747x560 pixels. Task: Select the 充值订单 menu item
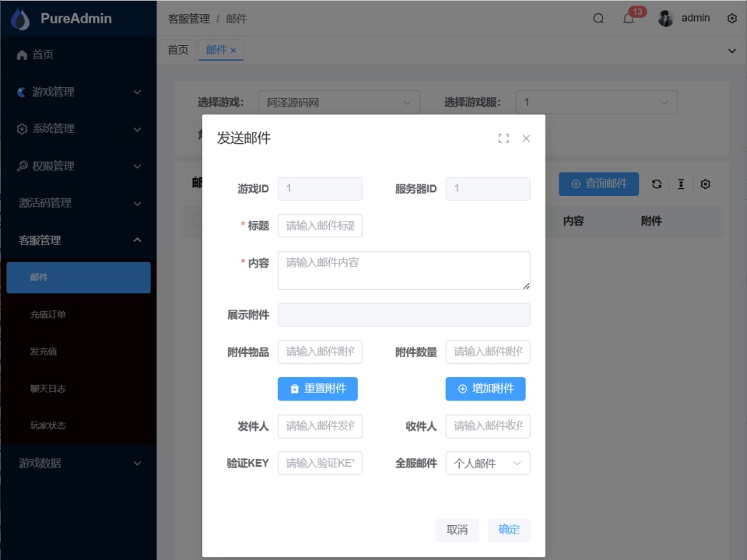tap(78, 314)
